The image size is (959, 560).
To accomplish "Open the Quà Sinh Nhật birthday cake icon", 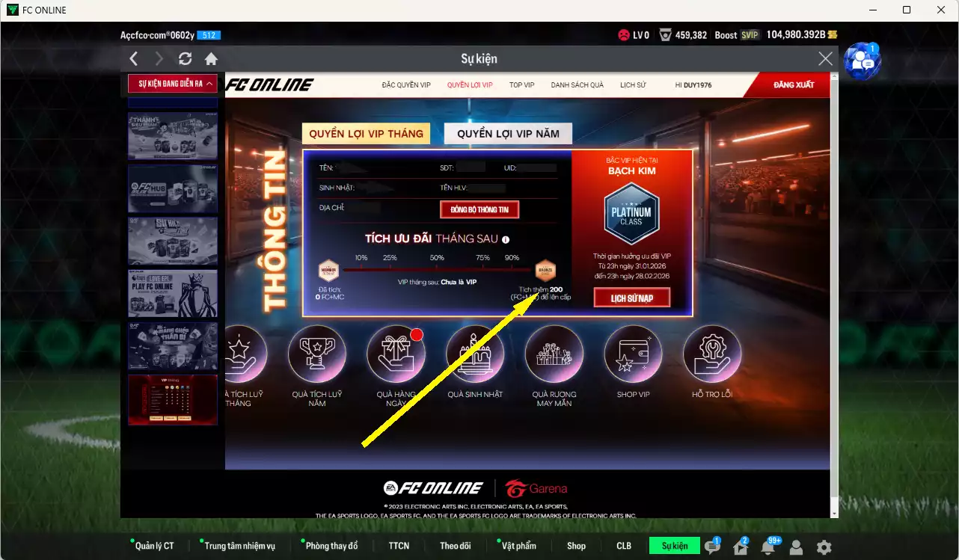I will coord(475,354).
